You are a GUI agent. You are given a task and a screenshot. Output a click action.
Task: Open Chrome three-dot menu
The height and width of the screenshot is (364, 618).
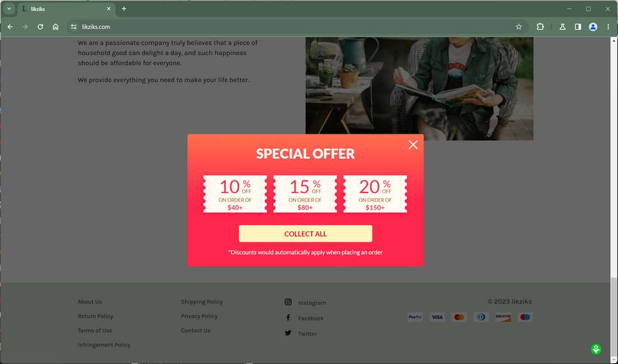tap(608, 27)
